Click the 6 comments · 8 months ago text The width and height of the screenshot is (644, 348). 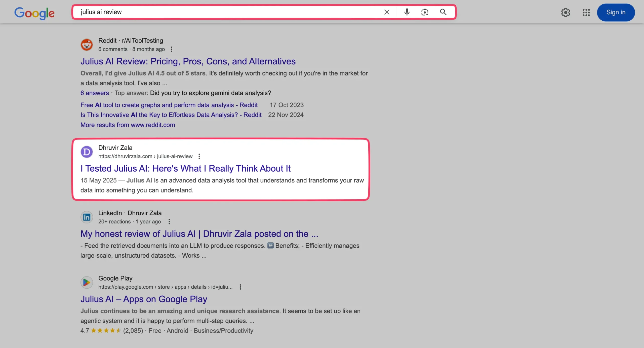pos(131,49)
